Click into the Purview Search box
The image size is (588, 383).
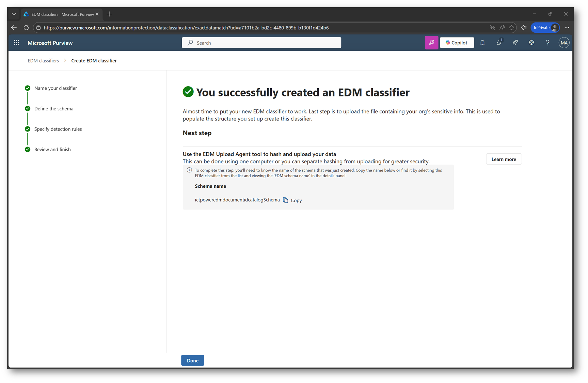pos(261,43)
